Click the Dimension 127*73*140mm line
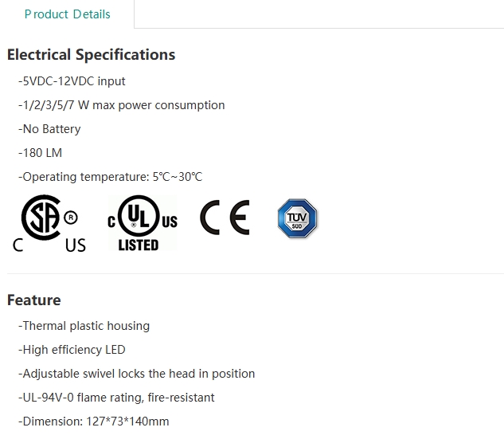Screen dimensions: 504x447 (x=93, y=422)
